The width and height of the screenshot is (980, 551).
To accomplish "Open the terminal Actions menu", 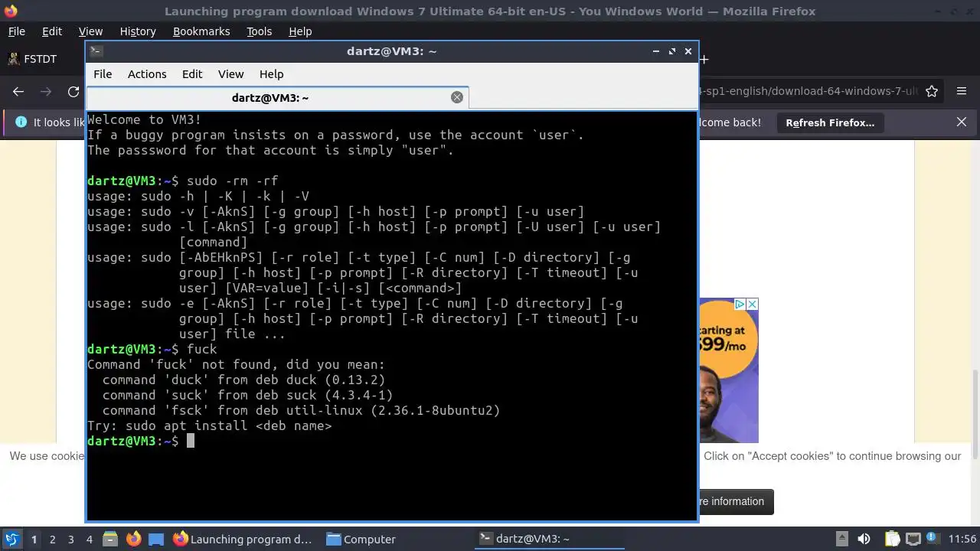I will (x=147, y=74).
